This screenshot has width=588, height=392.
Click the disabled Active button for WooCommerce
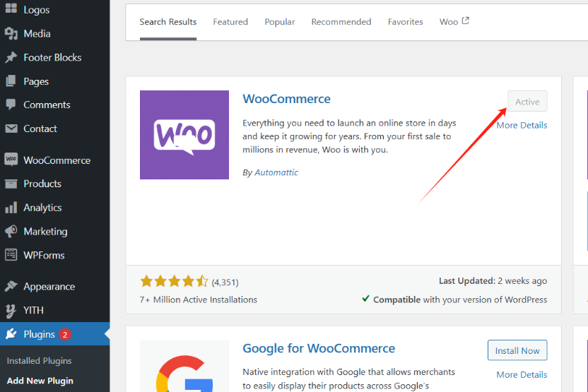[x=527, y=101]
